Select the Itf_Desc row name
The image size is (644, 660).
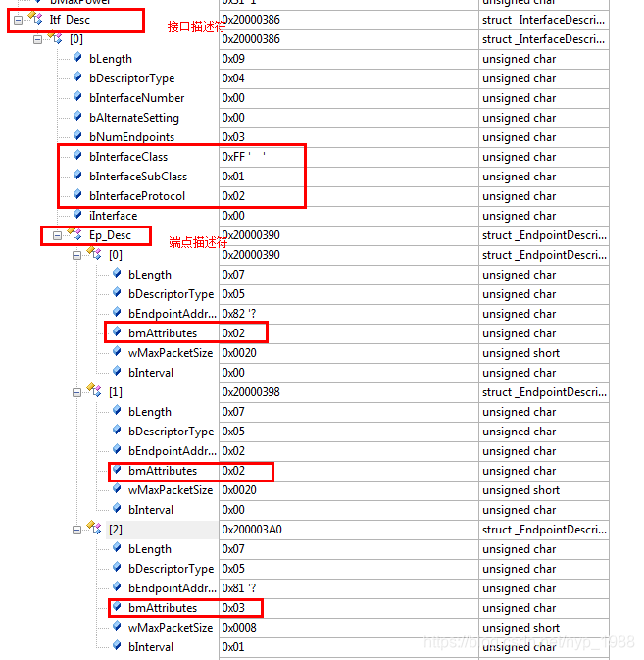point(70,20)
